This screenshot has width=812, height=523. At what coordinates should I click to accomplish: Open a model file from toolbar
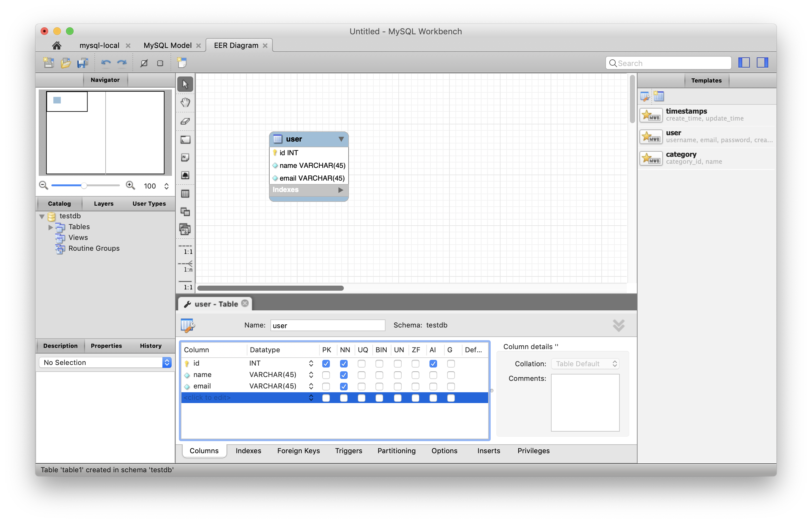point(65,63)
